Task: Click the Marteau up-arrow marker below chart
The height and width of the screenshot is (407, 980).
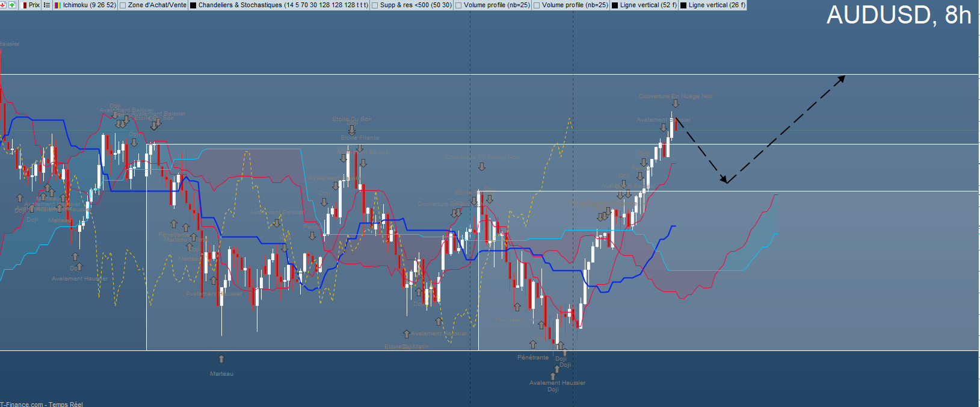Action: 221,359
